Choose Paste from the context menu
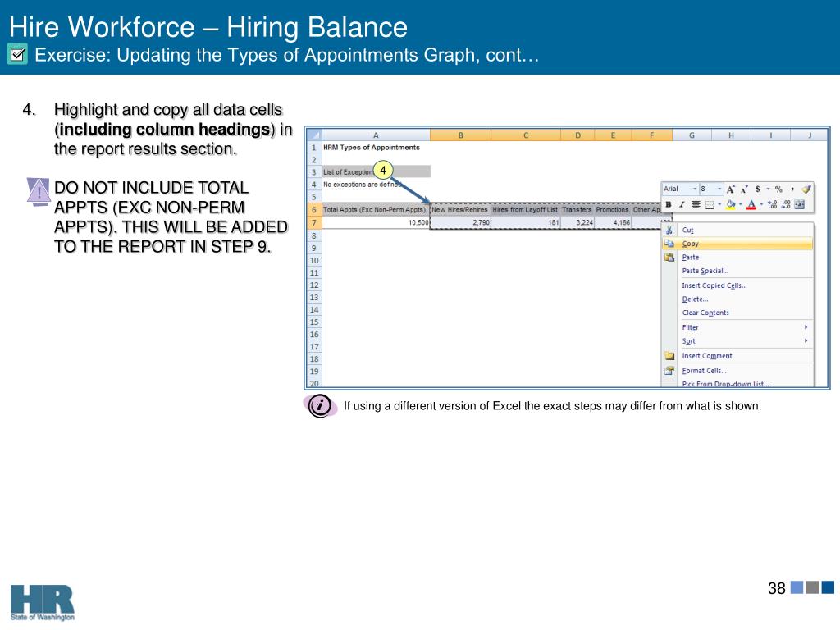 click(x=737, y=257)
